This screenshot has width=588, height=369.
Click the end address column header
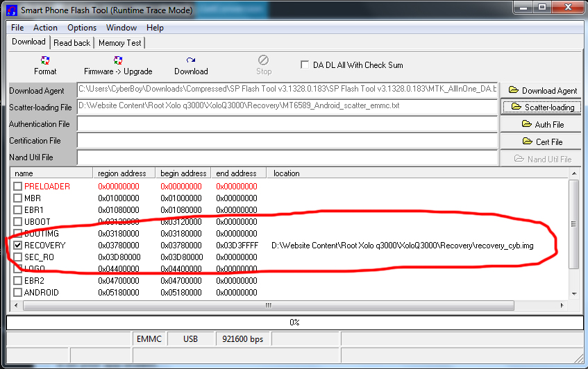239,173
